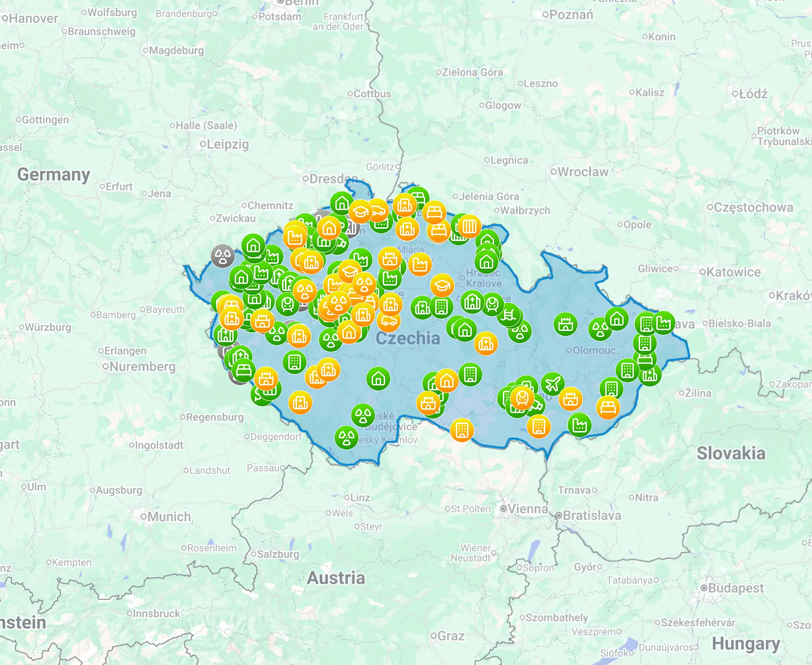Click orange office building marker on Austrian border
Image resolution: width=812 pixels, height=665 pixels.
point(462,430)
